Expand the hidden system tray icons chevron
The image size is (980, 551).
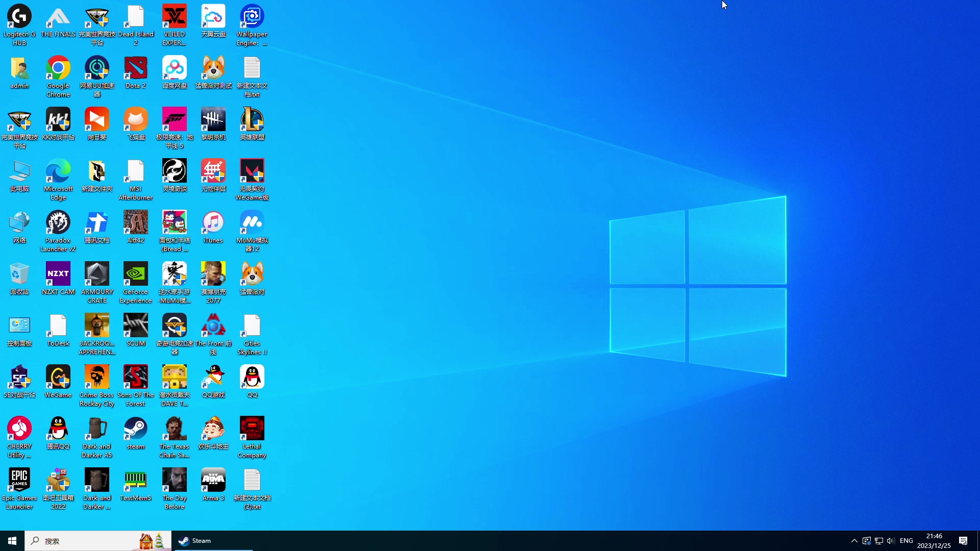click(854, 541)
